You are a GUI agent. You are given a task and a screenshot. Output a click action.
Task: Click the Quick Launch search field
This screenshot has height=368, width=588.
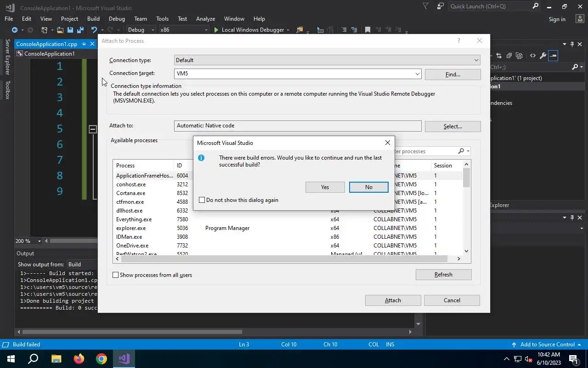489,6
